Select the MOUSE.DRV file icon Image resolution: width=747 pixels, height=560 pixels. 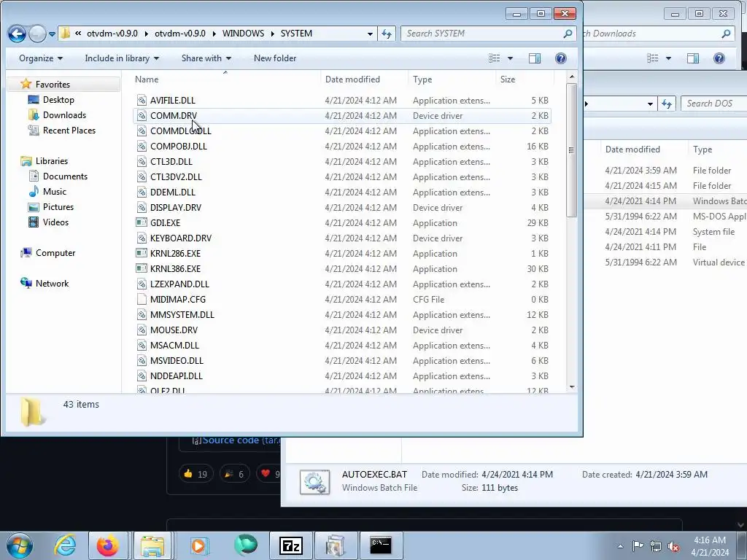(x=142, y=330)
